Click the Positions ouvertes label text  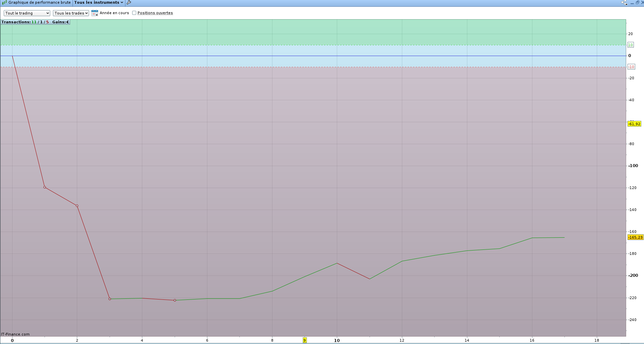(155, 13)
